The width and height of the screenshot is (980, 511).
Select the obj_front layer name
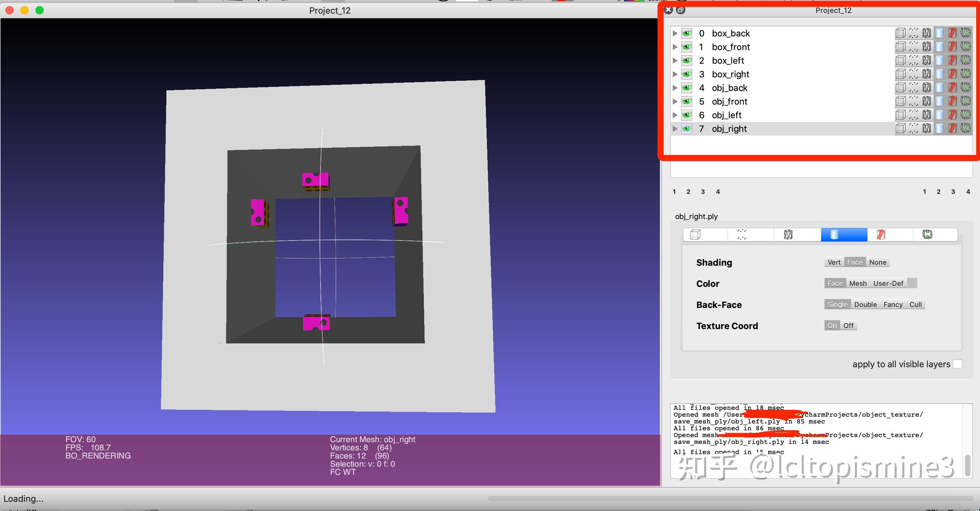pos(729,102)
